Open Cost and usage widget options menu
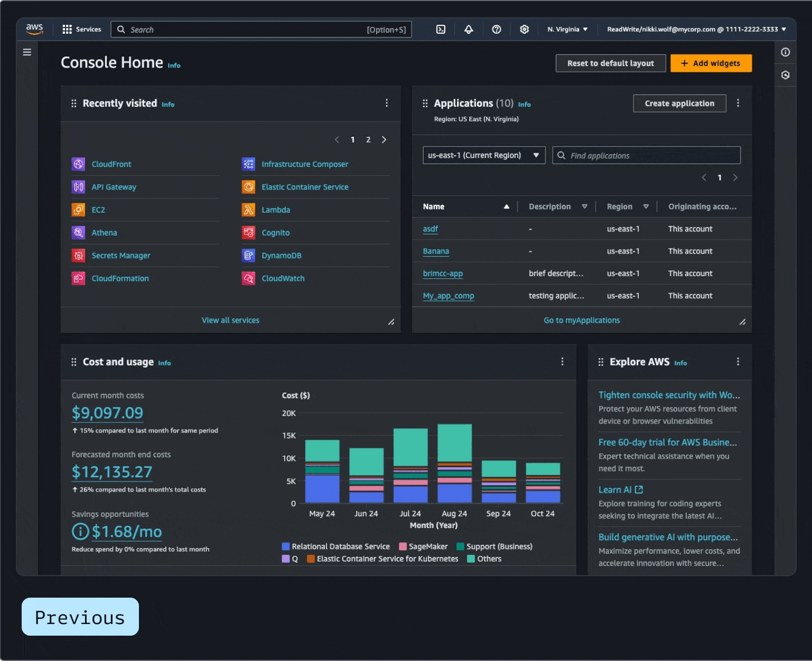Screen dimensions: 812x661 tap(562, 362)
